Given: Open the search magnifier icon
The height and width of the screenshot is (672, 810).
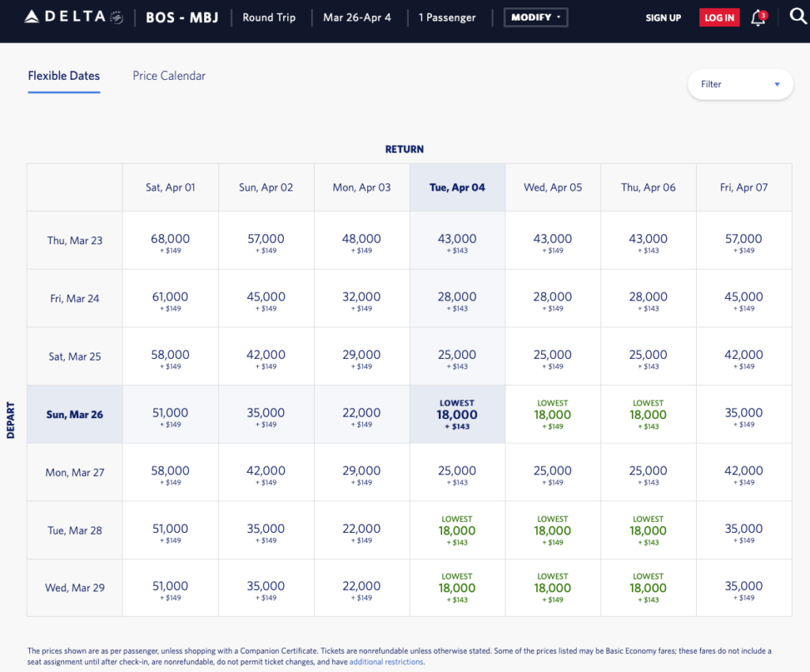Looking at the screenshot, I should coord(797,17).
